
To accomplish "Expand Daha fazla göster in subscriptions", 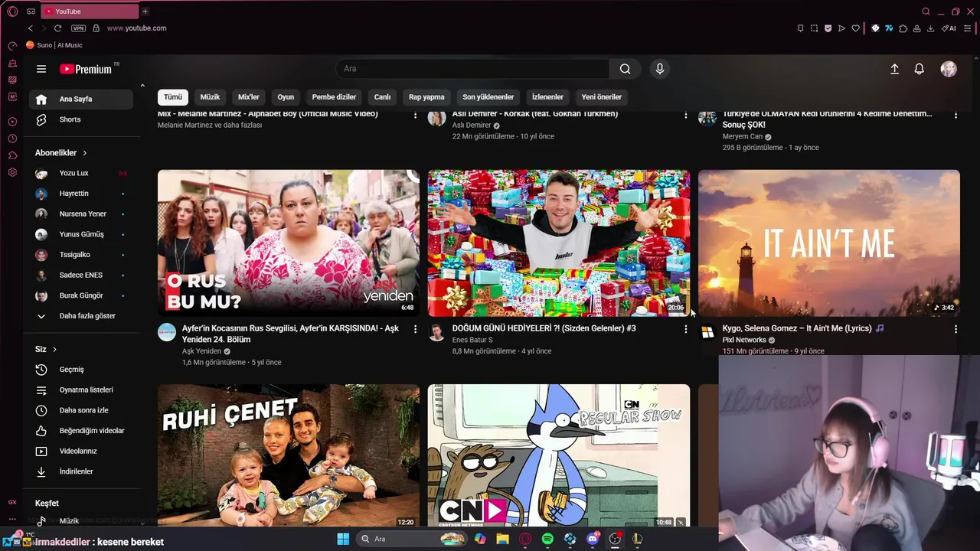I will 81,316.
